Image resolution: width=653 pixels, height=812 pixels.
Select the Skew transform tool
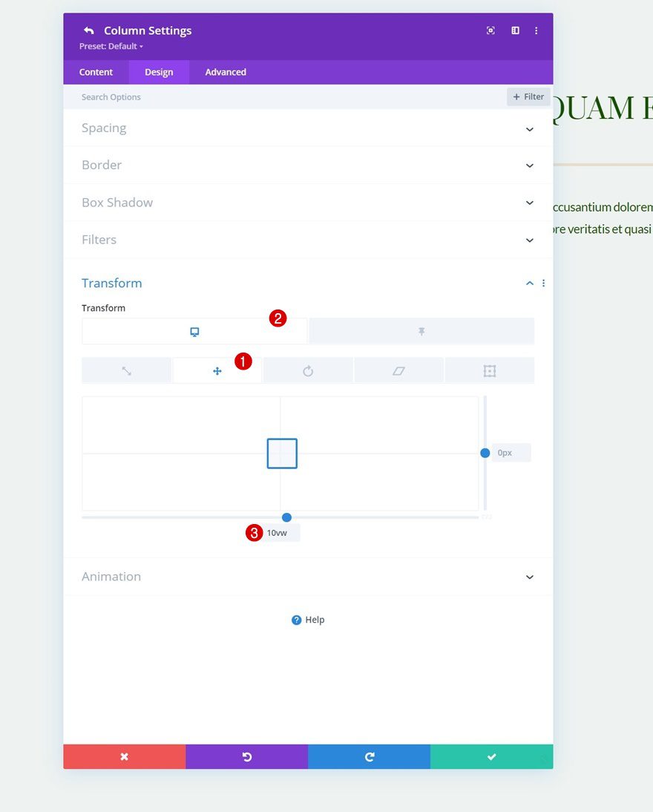398,370
